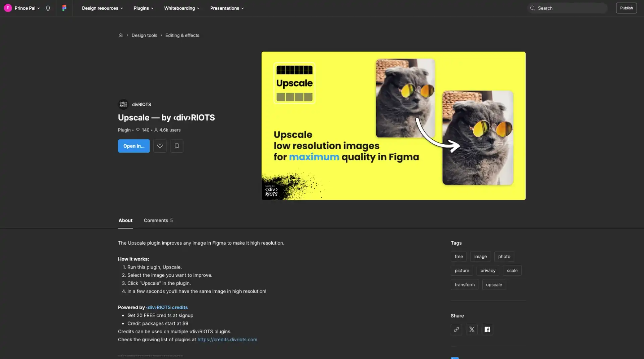
Task: Save plugin with bookmark button
Action: [x=177, y=146]
